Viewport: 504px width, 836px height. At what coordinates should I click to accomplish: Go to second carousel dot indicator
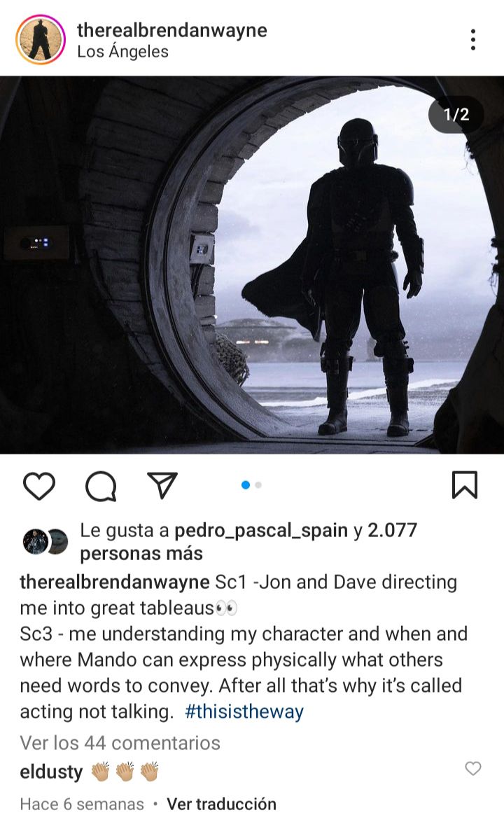point(258,485)
